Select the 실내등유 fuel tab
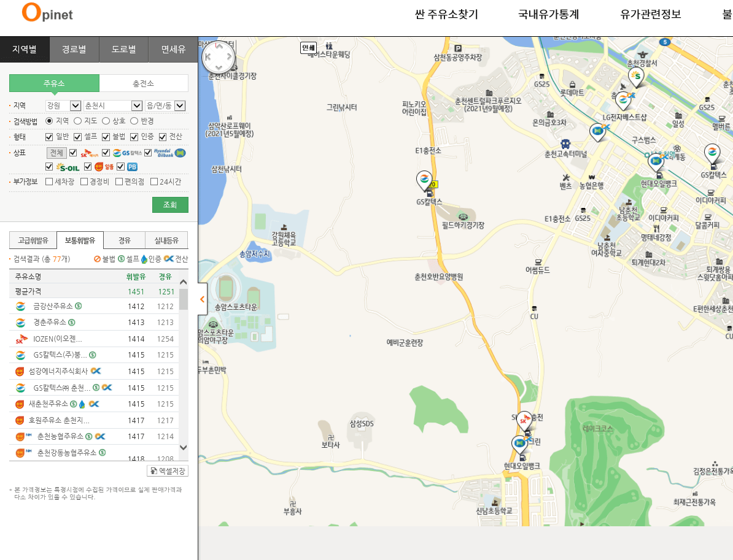The height and width of the screenshot is (560, 733). tap(166, 240)
